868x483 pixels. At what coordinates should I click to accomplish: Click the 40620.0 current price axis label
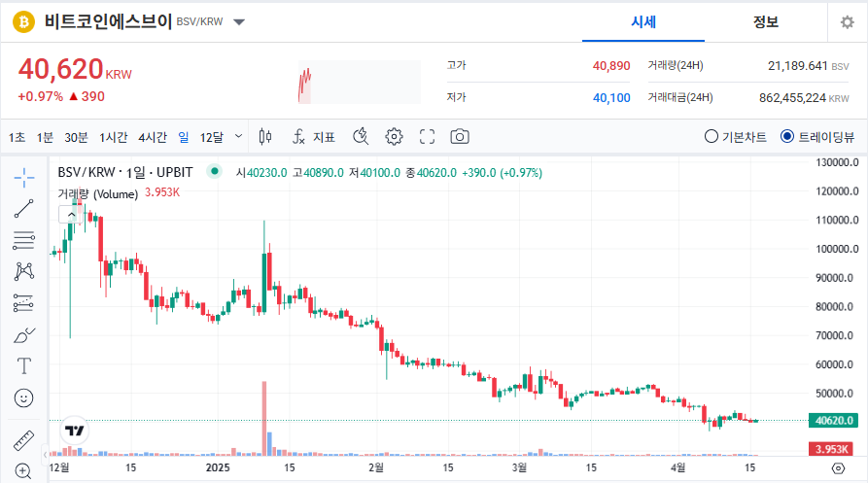point(833,421)
